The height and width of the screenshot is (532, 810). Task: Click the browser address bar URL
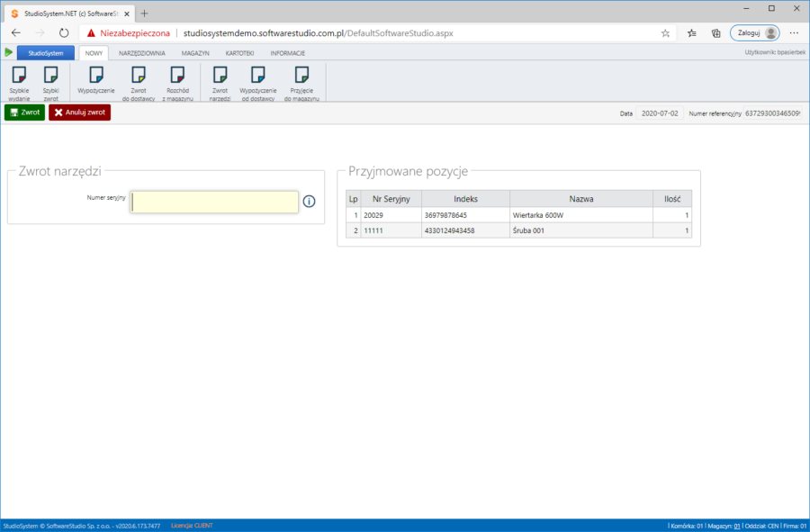319,33
